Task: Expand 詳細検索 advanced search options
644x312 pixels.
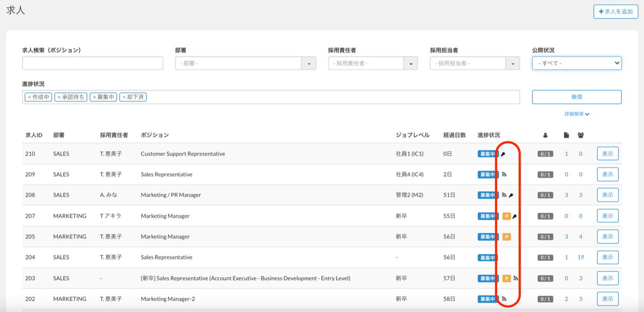Action: coord(577,114)
